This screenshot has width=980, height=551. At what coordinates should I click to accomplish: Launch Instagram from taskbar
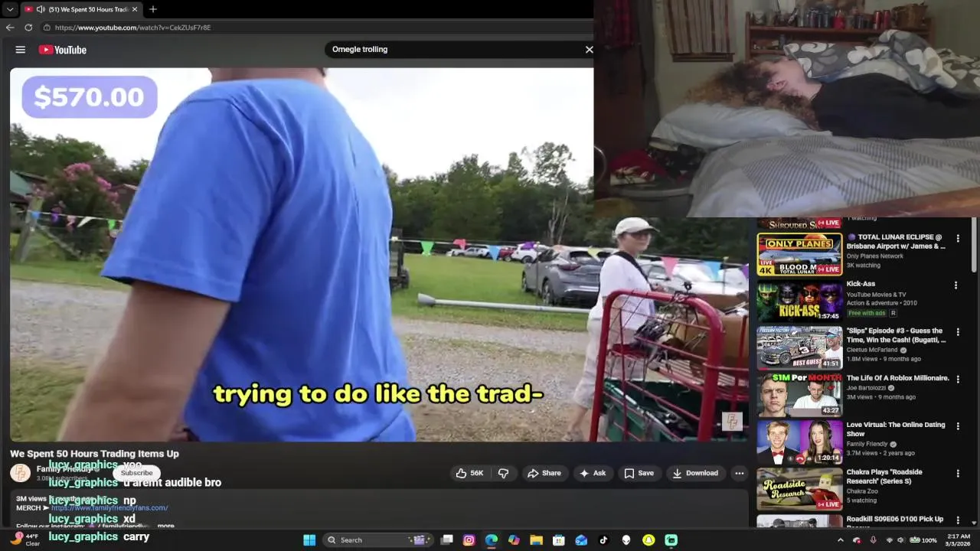tap(469, 540)
